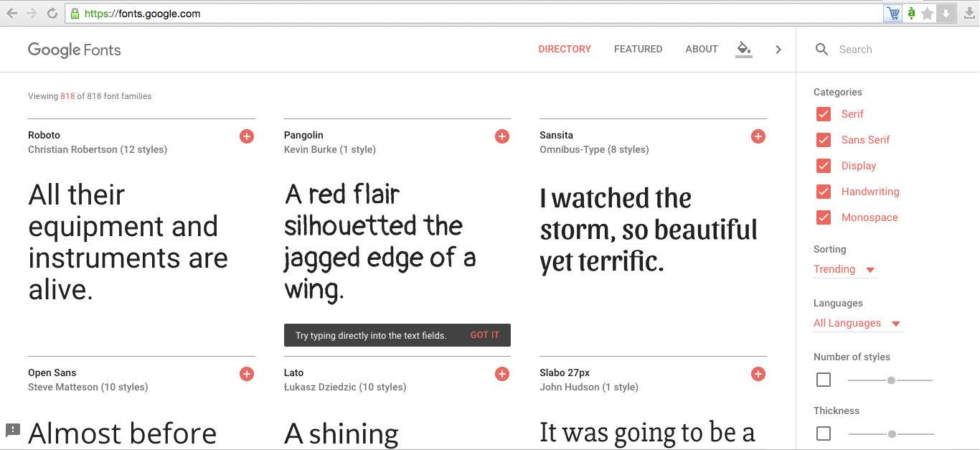Viewport: 980px width, 450px height.
Task: Click the Sorting heading
Action: [x=830, y=249]
